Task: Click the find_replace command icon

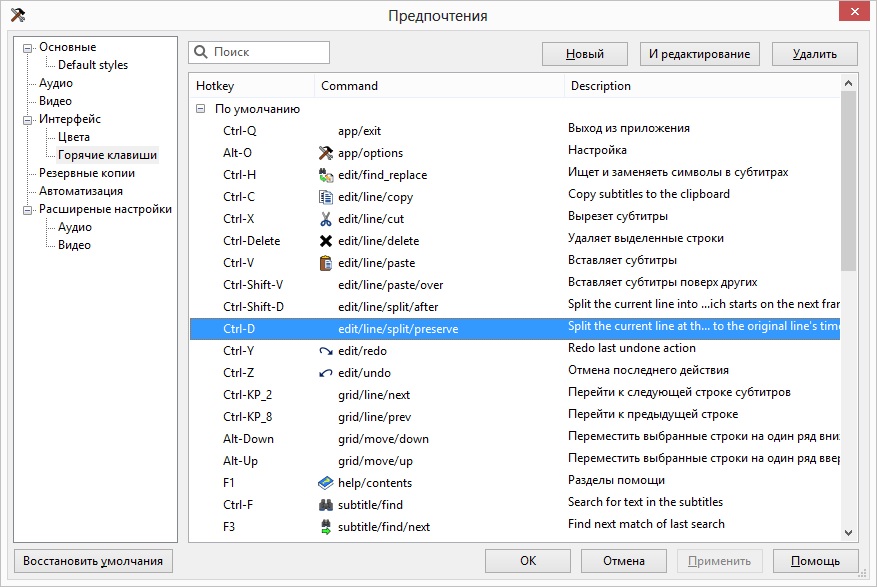Action: coord(325,175)
